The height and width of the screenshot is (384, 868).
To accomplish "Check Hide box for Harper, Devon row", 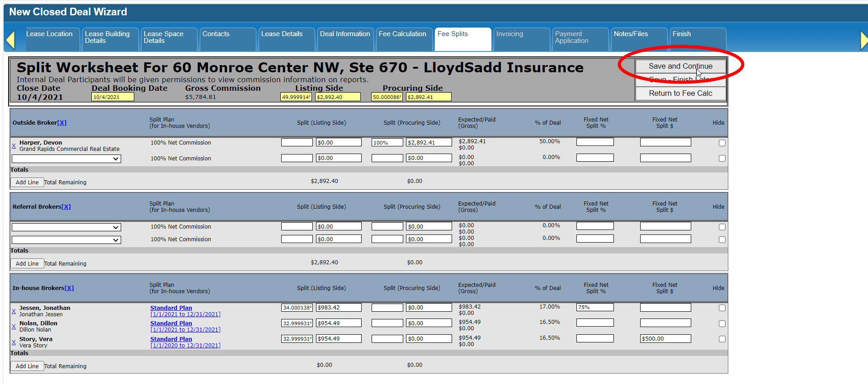I will click(x=722, y=143).
